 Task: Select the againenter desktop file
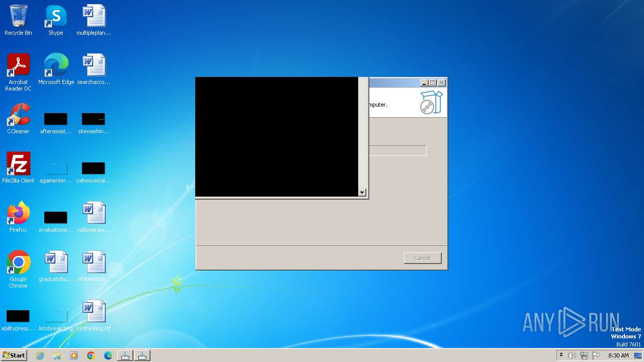click(x=56, y=172)
